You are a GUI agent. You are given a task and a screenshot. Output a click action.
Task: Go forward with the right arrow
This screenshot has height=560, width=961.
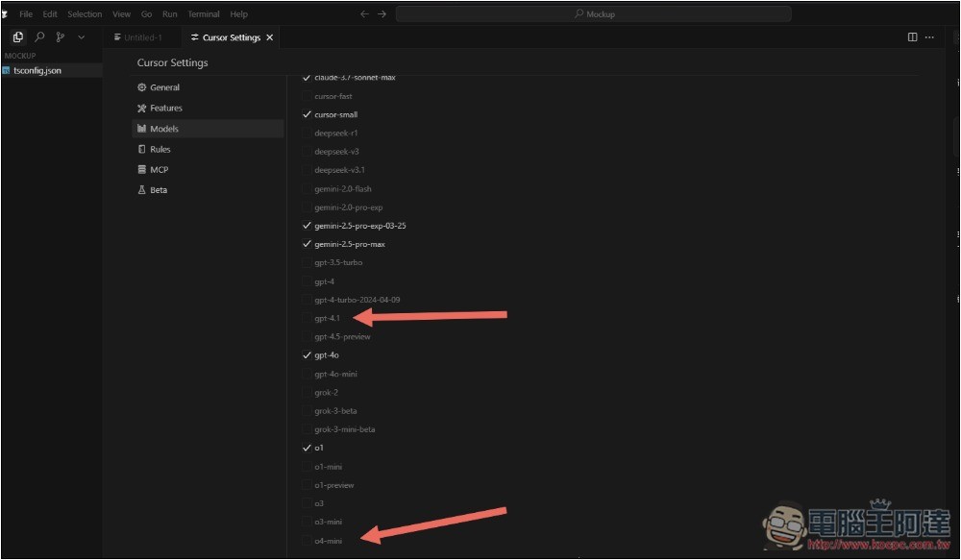[382, 14]
